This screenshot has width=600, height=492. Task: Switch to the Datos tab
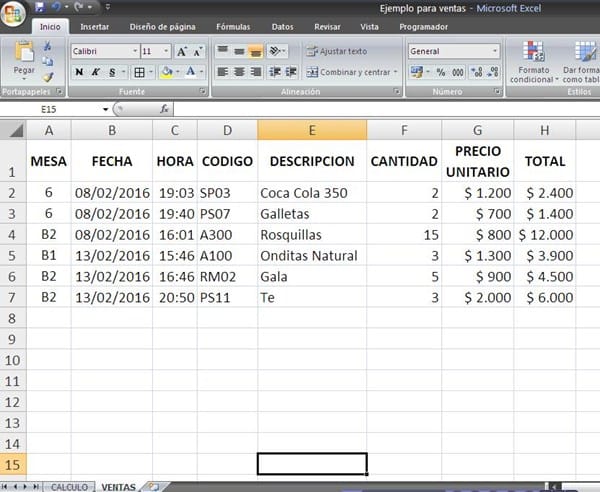click(x=282, y=27)
